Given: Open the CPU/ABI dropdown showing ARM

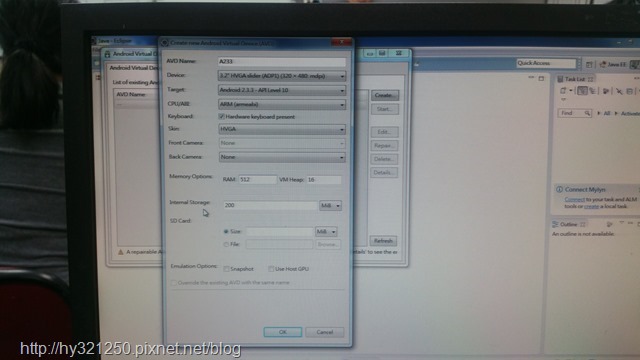Looking at the screenshot, I should [x=282, y=104].
